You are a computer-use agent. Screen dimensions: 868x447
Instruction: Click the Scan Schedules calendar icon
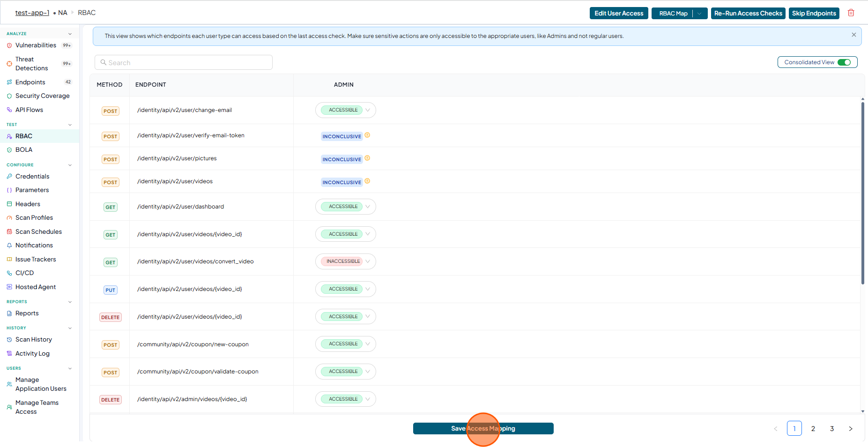pyautogui.click(x=9, y=231)
